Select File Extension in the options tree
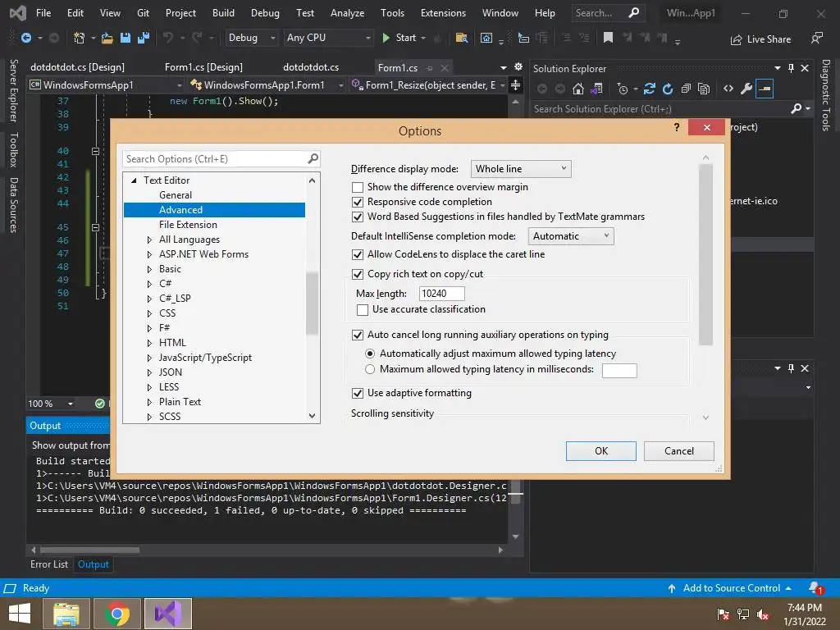The width and height of the screenshot is (840, 630). 188,225
